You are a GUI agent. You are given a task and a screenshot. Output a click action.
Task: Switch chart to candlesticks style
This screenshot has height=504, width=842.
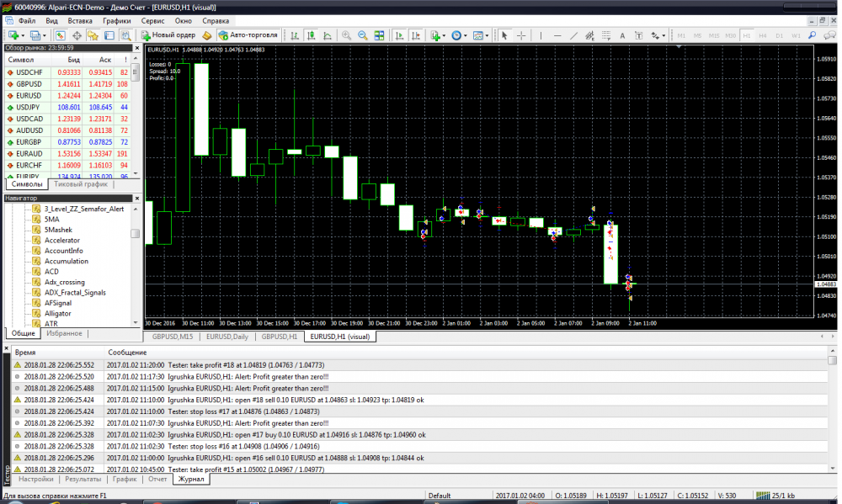pyautogui.click(x=311, y=35)
